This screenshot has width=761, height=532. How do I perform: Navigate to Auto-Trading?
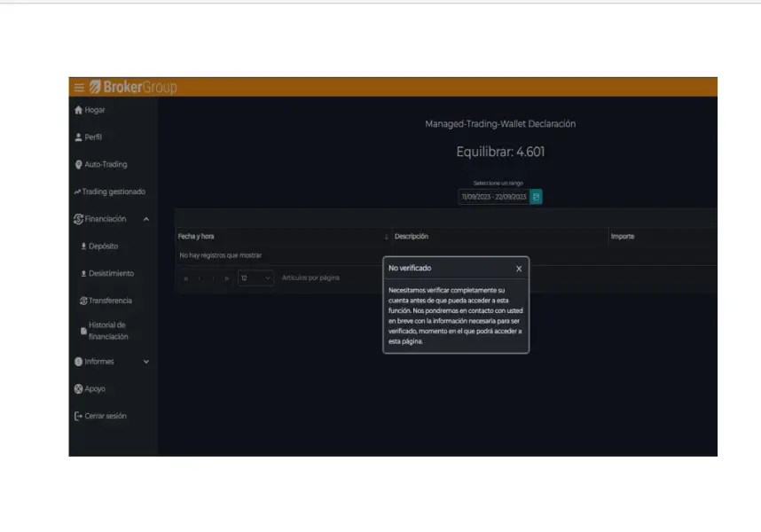point(105,165)
